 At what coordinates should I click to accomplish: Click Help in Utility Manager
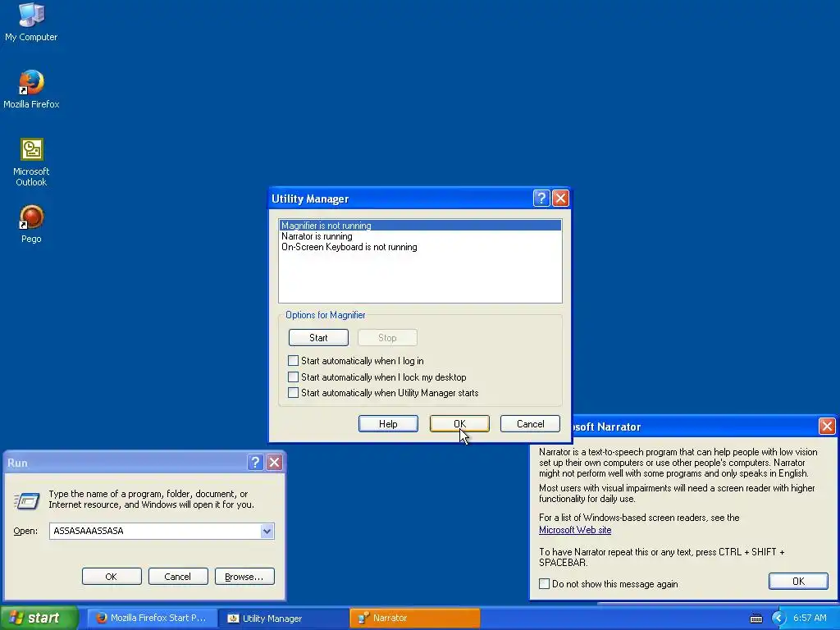[388, 424]
